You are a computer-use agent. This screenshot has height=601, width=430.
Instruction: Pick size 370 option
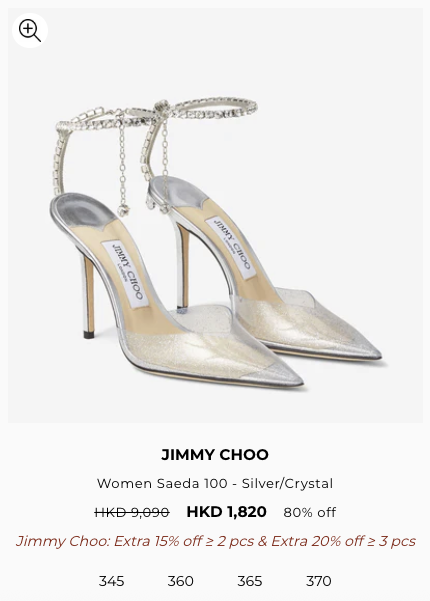pyautogui.click(x=318, y=581)
